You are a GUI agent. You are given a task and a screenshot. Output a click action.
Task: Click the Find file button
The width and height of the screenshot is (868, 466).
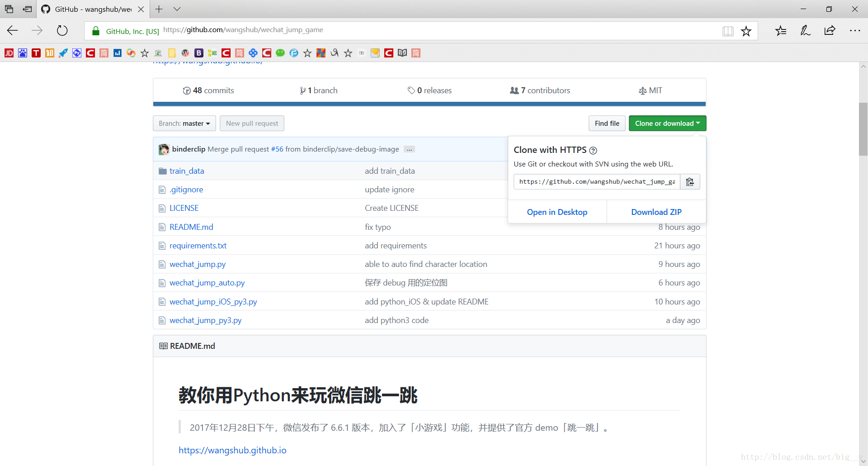[607, 124]
